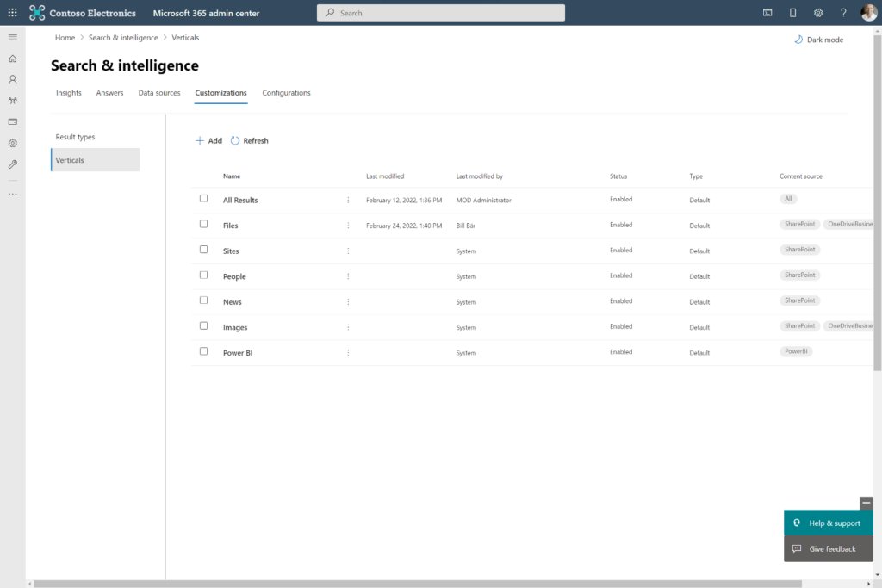Open Setup wrench icon in left rail

coord(12,164)
